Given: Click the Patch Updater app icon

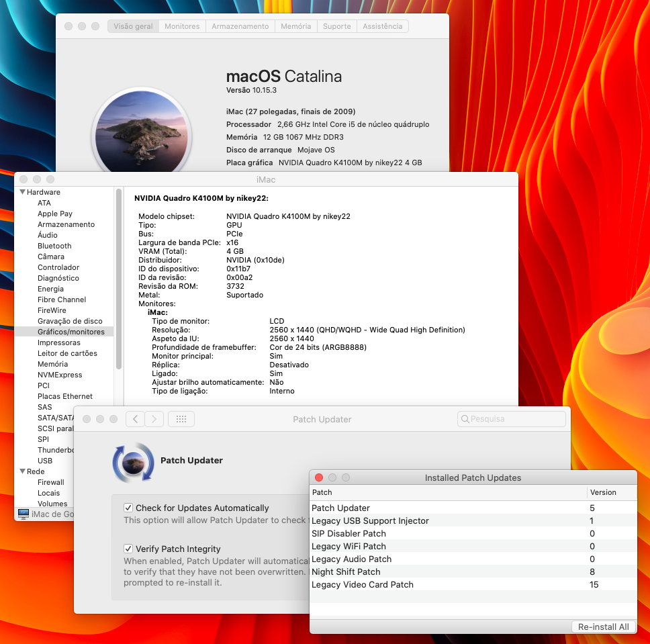Looking at the screenshot, I should (134, 462).
